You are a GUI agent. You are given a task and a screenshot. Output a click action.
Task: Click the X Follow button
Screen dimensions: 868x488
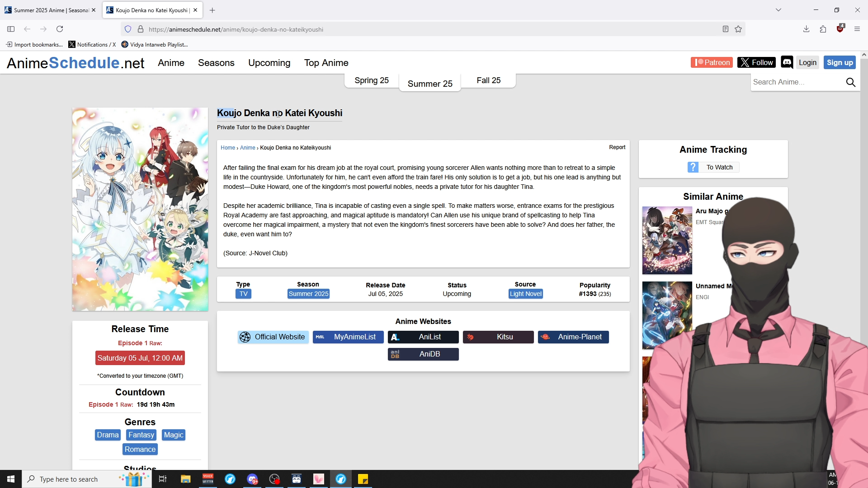(756, 62)
